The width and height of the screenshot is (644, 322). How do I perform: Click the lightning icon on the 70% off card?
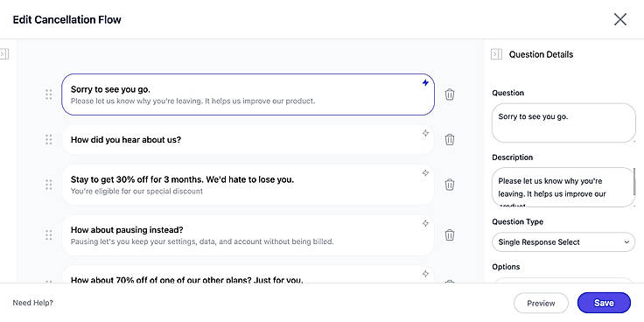425,274
